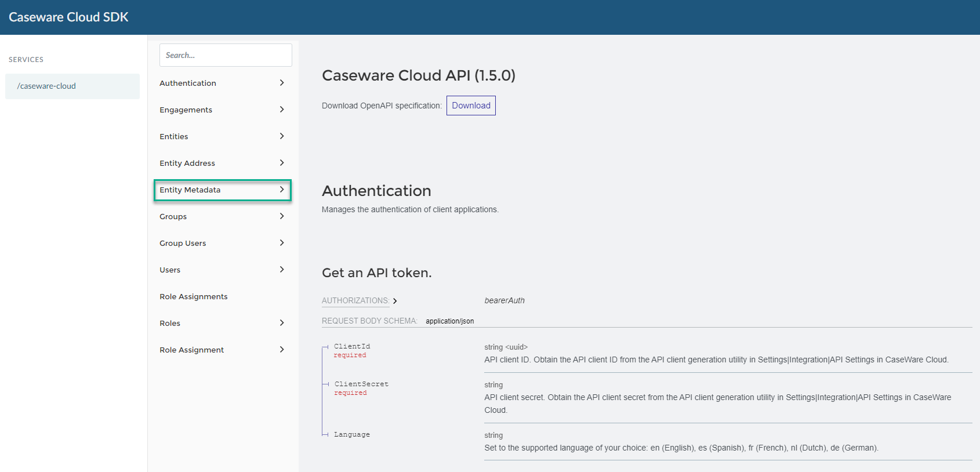Expand the Role Assignment chevron arrow

tap(282, 350)
